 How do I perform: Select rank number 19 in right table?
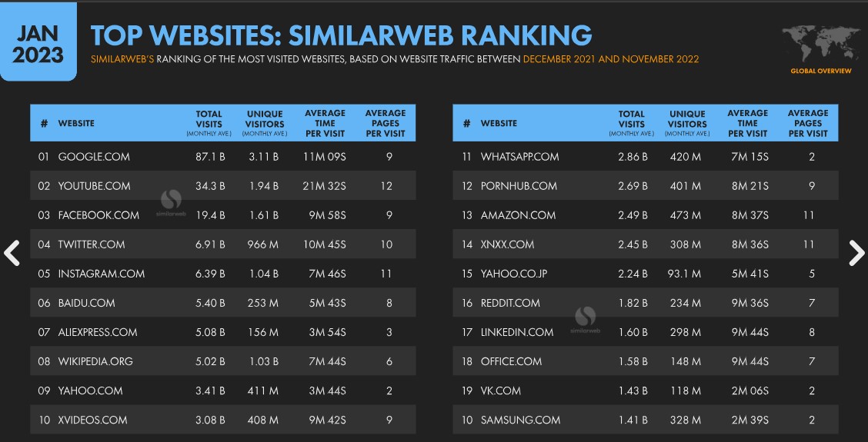click(466, 391)
